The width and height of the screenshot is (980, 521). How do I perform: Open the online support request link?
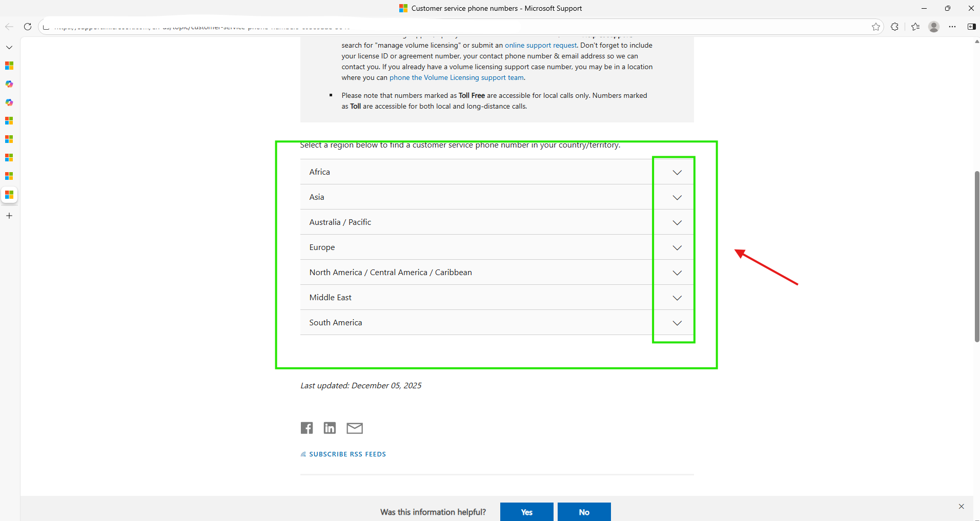coord(541,45)
